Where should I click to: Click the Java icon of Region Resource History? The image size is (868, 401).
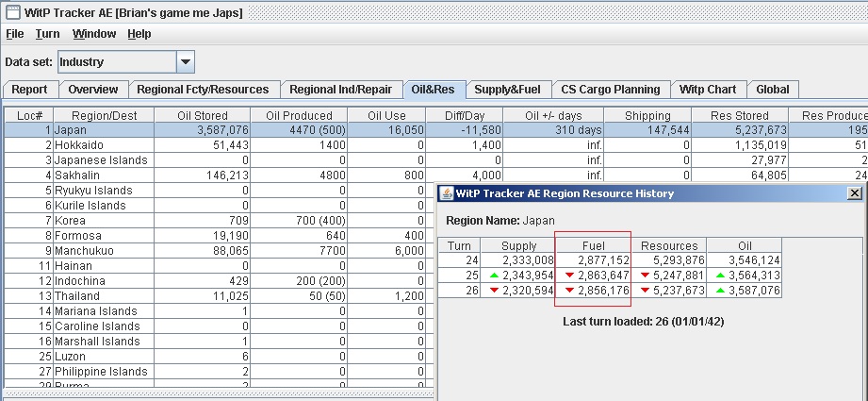(446, 193)
